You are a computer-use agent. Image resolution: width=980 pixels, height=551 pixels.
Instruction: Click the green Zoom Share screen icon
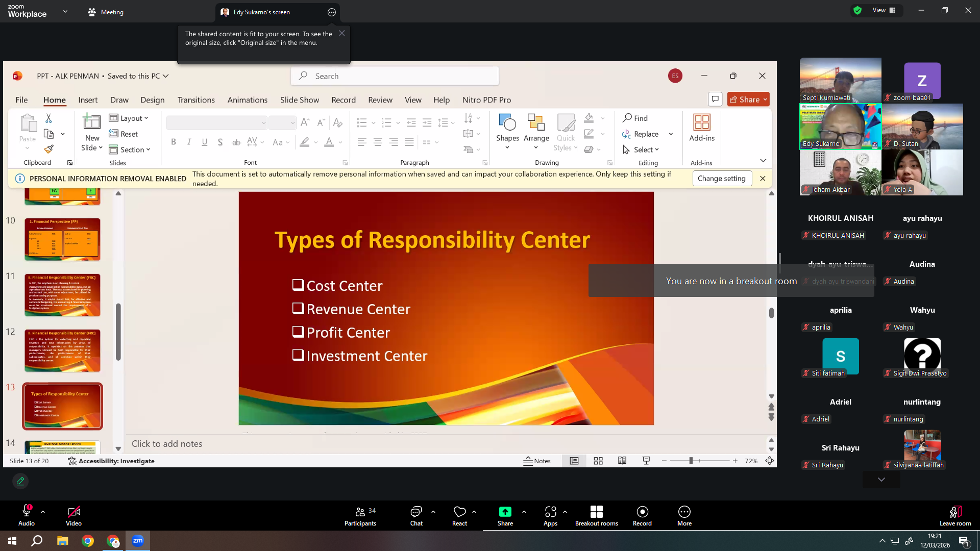coord(505,512)
